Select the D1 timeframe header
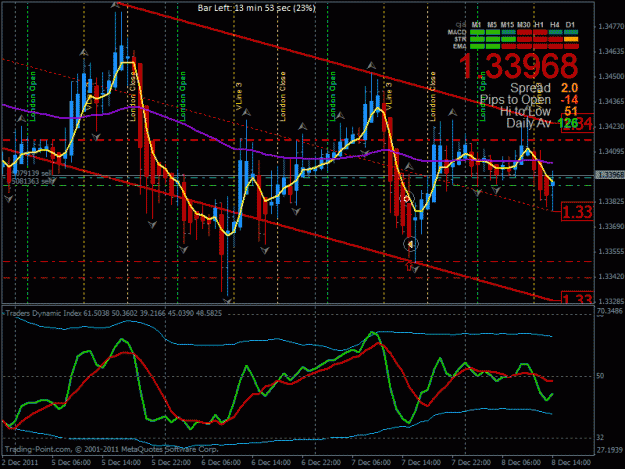The image size is (625, 469). click(570, 25)
